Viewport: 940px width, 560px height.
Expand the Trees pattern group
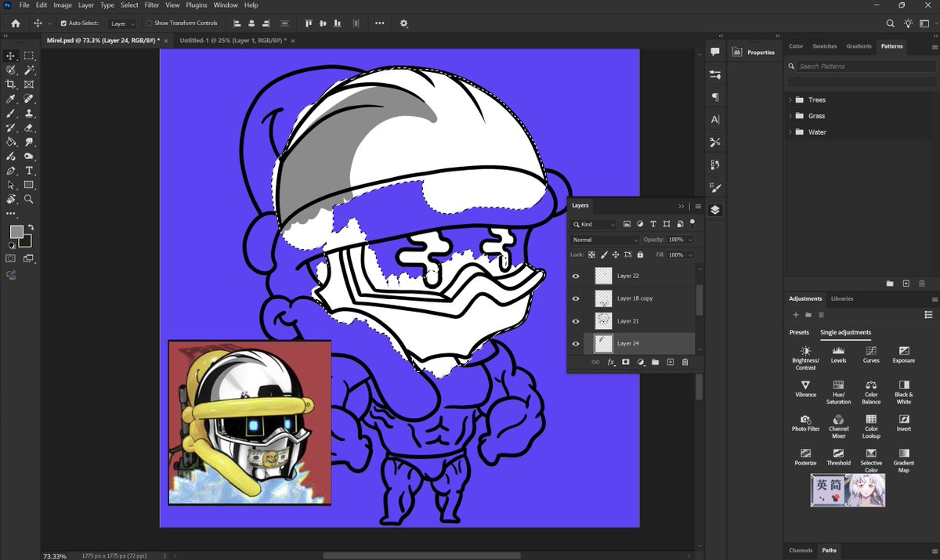[x=790, y=100]
